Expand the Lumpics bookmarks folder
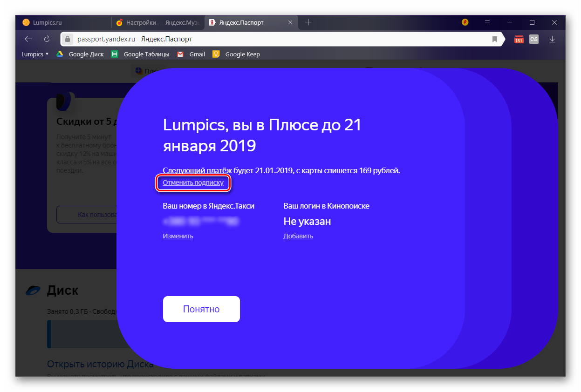Image resolution: width=581 pixels, height=392 pixels. tap(35, 54)
